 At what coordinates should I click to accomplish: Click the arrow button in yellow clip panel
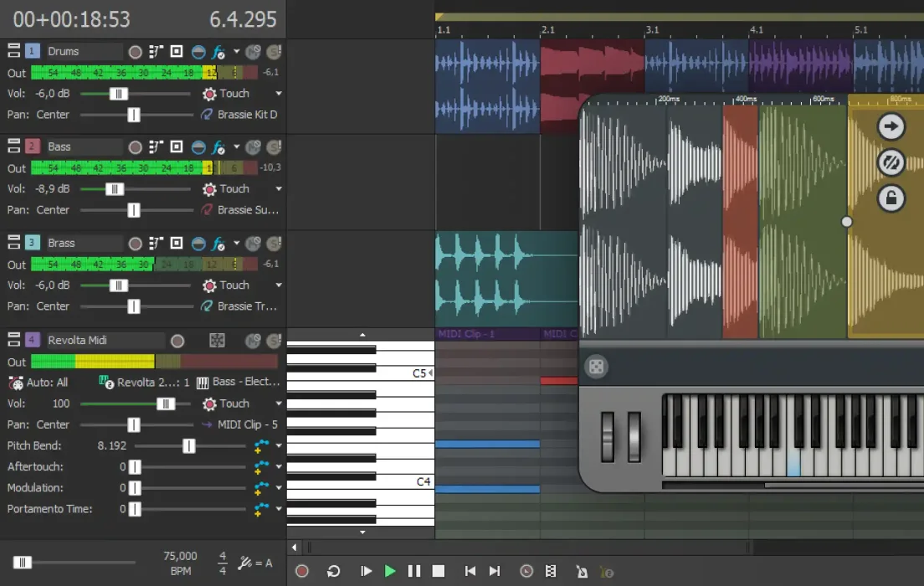(x=891, y=126)
